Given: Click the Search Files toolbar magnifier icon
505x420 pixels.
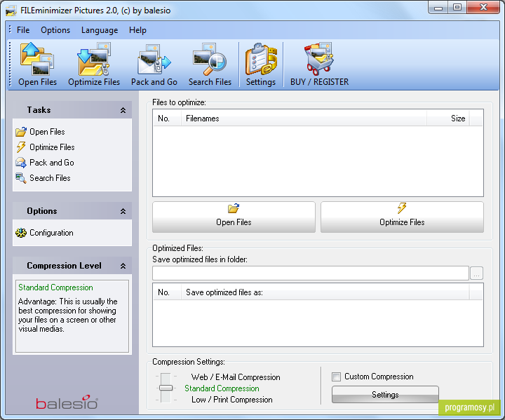Looking at the screenshot, I should click(210, 59).
